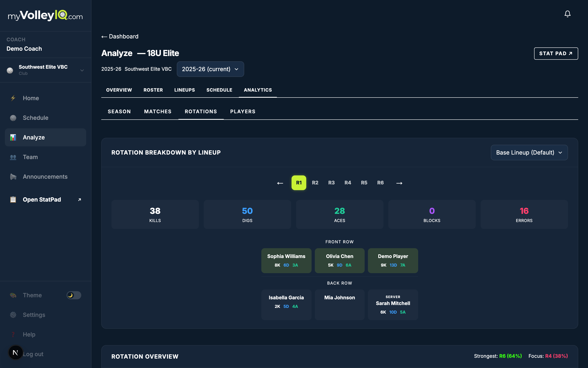This screenshot has height=368, width=588.
Task: Expand the Southwest Elite VBC club switcher
Action: (46, 70)
